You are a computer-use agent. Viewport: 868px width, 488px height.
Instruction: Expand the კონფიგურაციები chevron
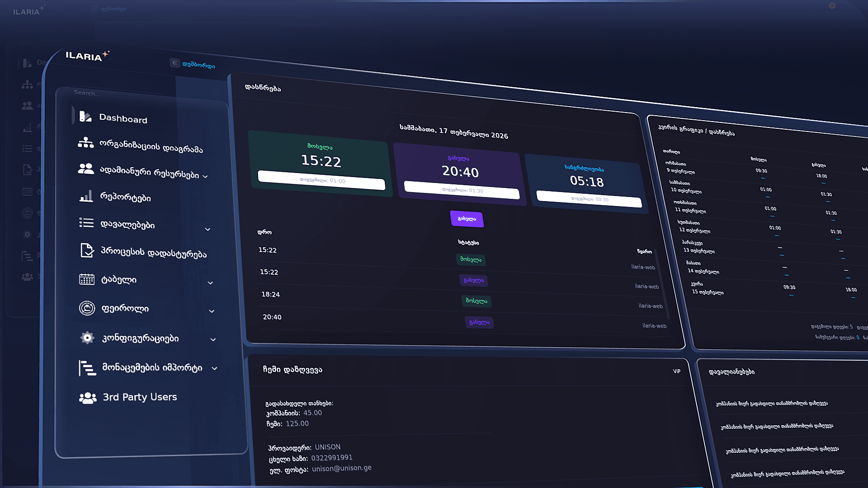213,339
